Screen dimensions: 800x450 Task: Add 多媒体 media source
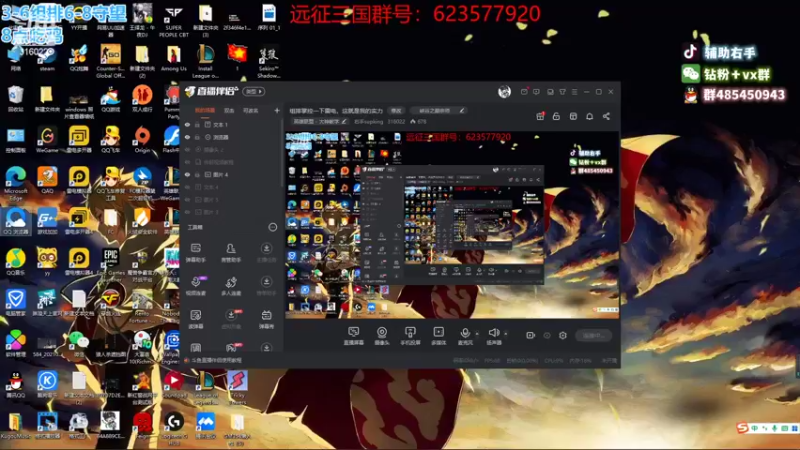pos(438,336)
